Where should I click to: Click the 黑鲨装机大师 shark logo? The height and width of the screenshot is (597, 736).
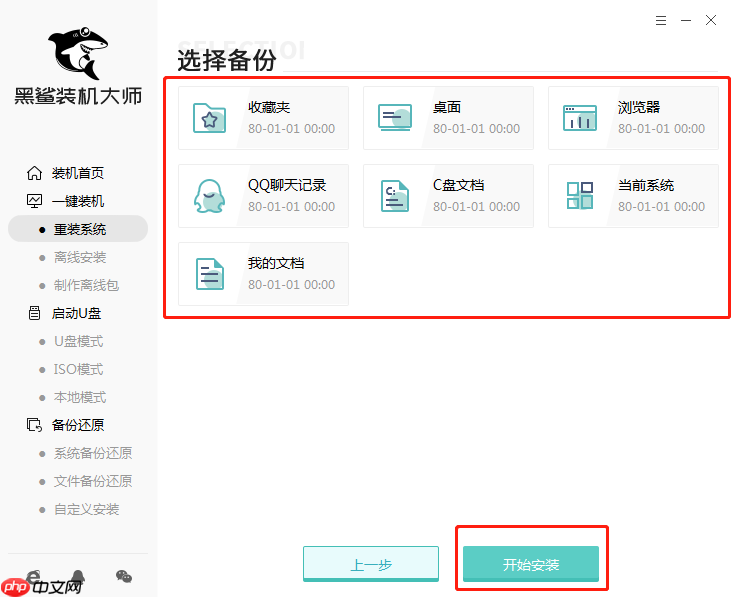pyautogui.click(x=78, y=53)
